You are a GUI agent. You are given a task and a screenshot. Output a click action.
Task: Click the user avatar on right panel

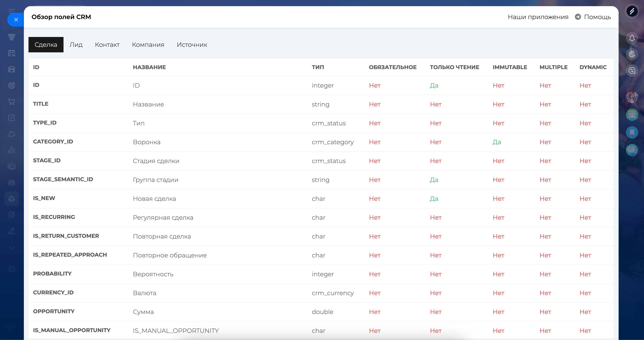632,97
